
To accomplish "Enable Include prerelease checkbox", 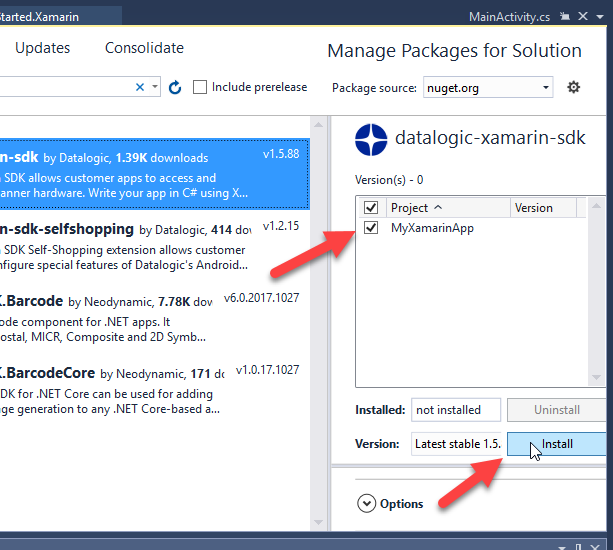I will click(200, 87).
